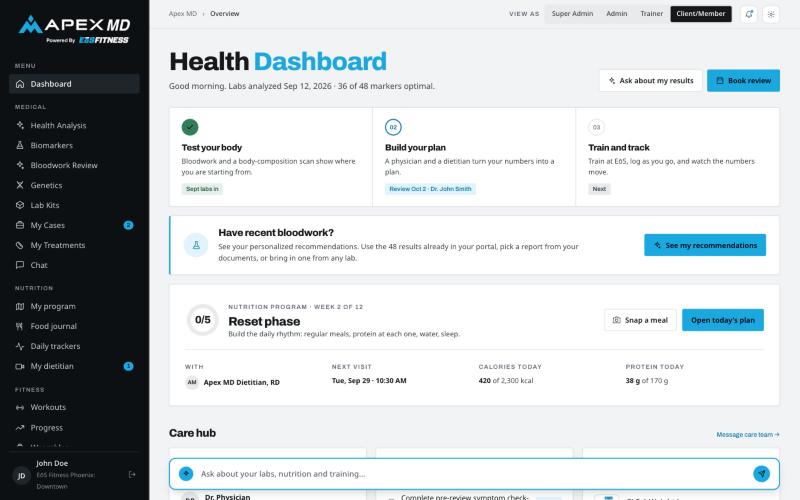Click the My dietitian notification badge
This screenshot has width=800, height=500.
129,366
